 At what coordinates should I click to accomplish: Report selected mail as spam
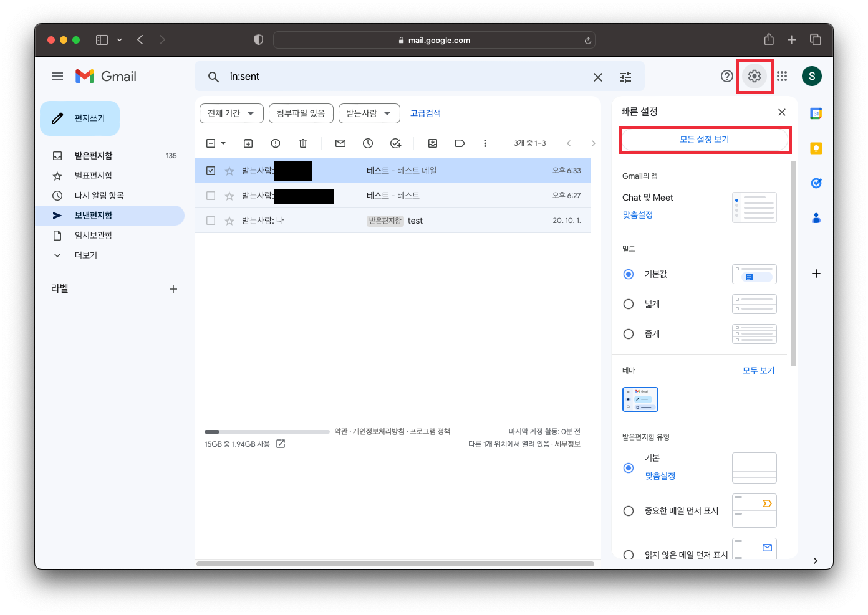point(276,143)
